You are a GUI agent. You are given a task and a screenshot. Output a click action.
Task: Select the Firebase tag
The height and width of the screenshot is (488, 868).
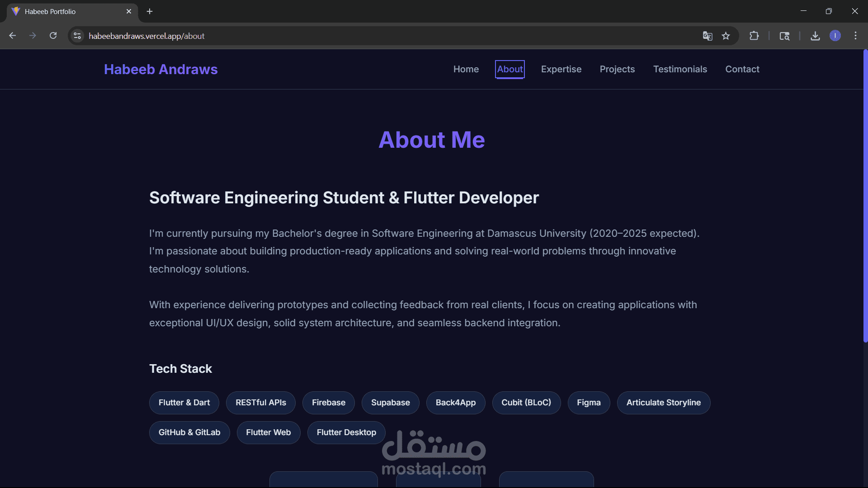coord(329,403)
